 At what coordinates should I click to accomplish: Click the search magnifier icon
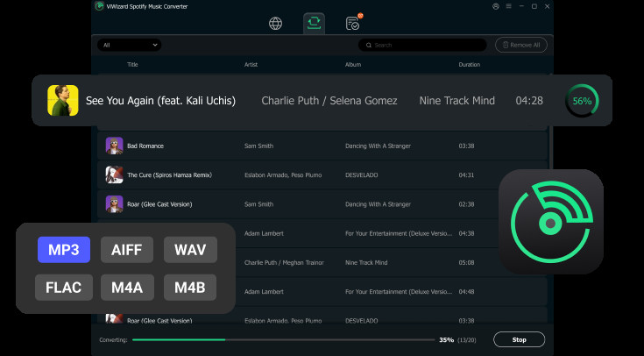[x=369, y=46]
